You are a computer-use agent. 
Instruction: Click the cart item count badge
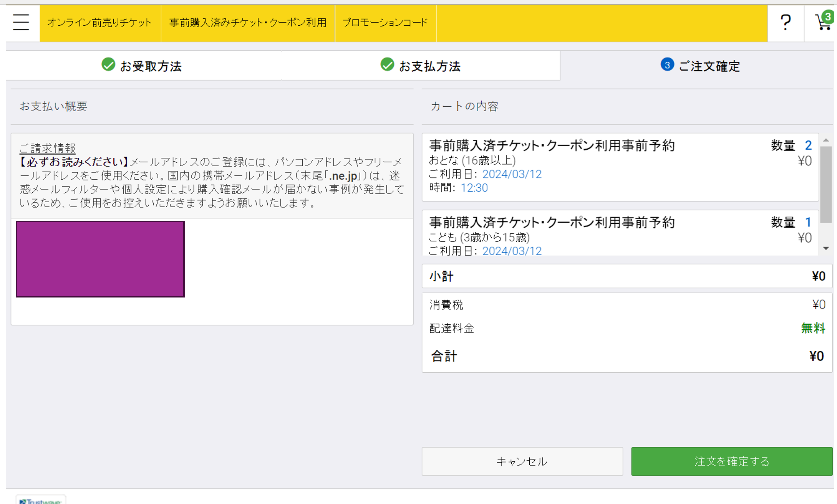click(x=828, y=17)
